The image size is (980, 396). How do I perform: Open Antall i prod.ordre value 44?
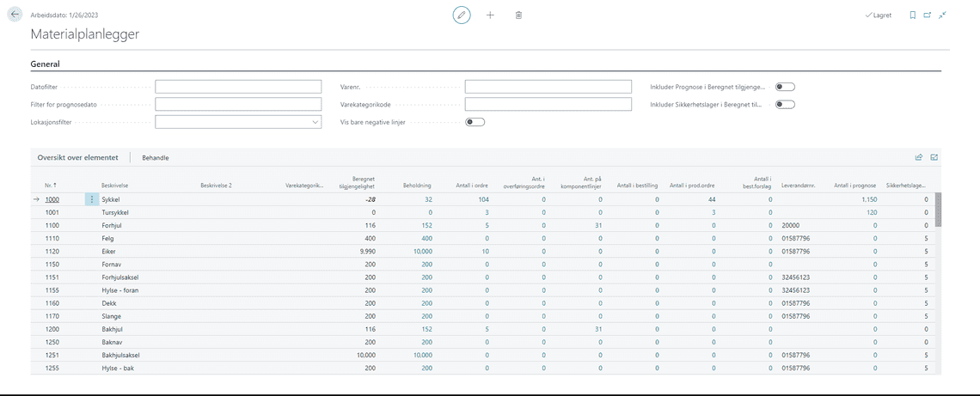(x=711, y=199)
